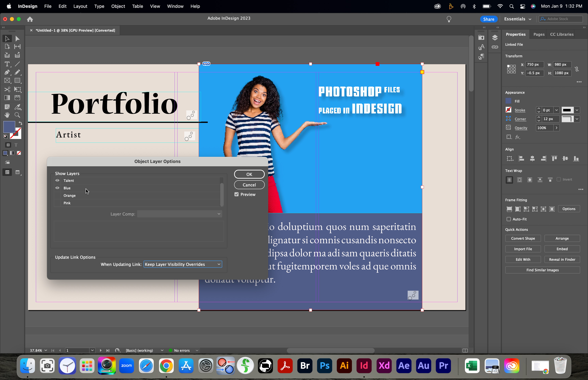Uncheck the Preview checkbox
The height and width of the screenshot is (380, 588).
[x=236, y=194]
